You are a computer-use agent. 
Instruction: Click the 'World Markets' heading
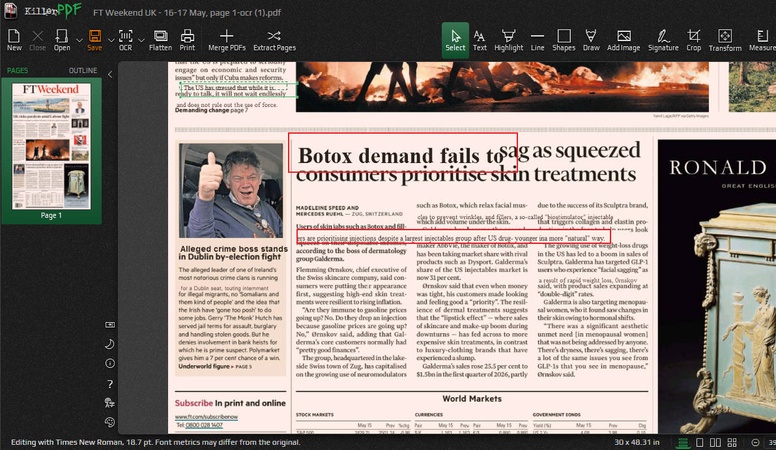pyautogui.click(x=472, y=399)
